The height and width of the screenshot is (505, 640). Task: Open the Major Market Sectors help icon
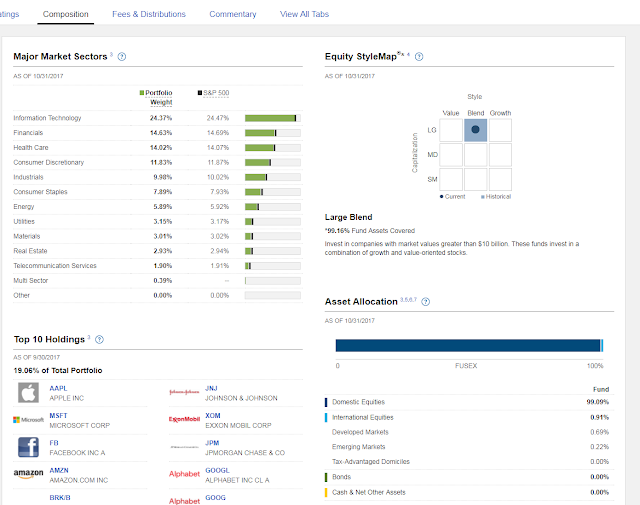pos(122,57)
